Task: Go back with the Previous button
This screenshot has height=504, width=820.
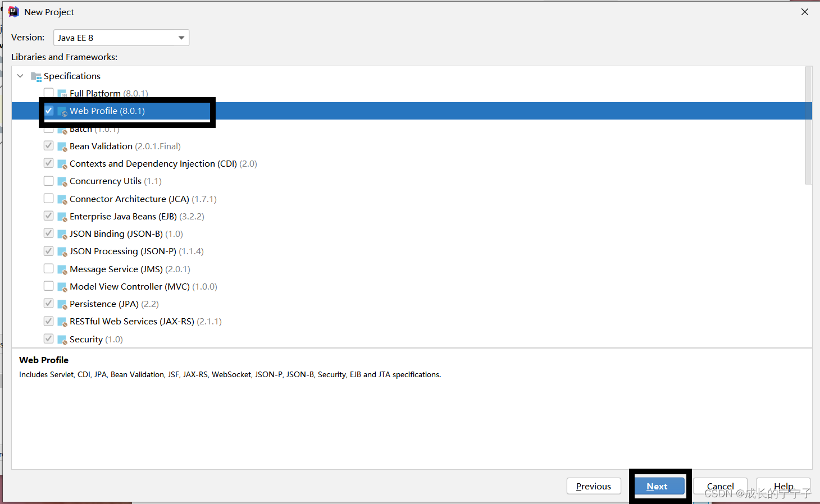Action: pyautogui.click(x=594, y=486)
